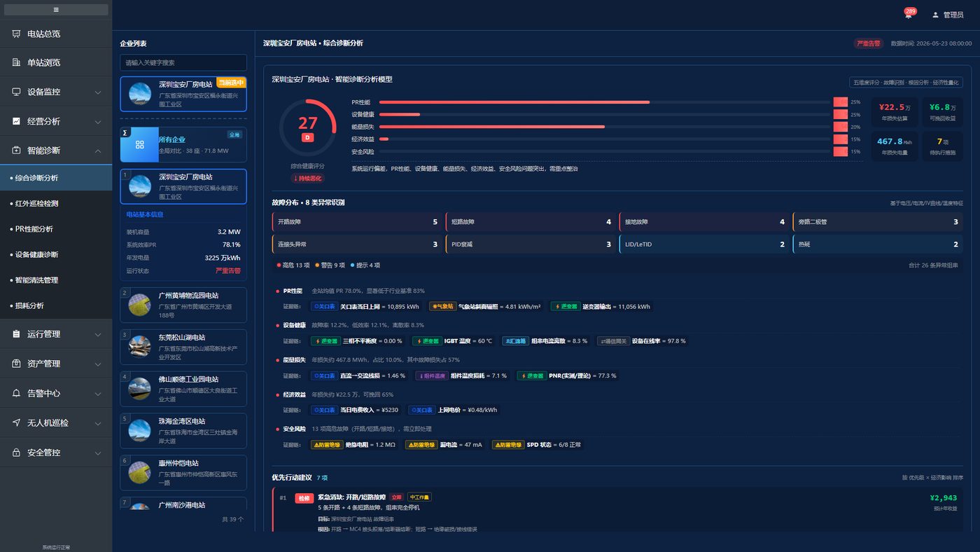This screenshot has width=980, height=552.
Task: Collapse the sidebar using the hamburger button
Action: [x=56, y=10]
